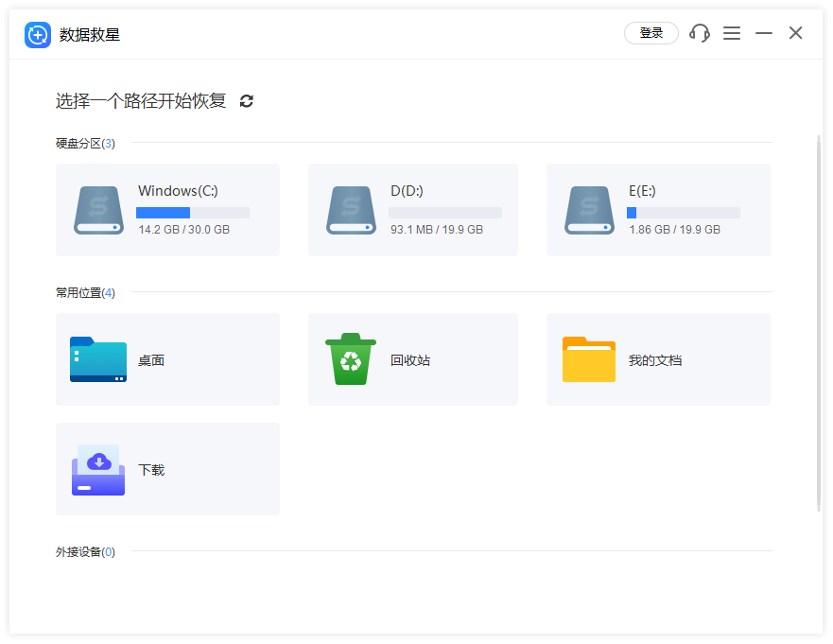
Task: Click the 数据救星 app logo icon
Action: (x=38, y=34)
